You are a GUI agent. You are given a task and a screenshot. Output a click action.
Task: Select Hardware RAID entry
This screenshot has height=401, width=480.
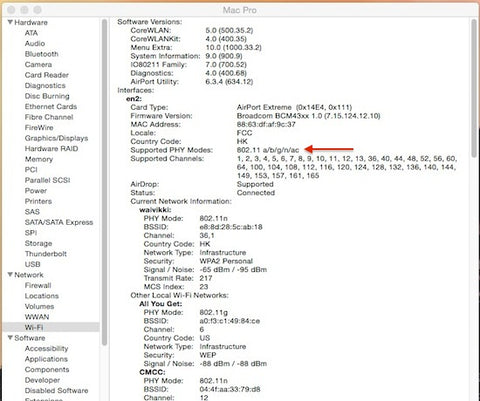pos(51,149)
